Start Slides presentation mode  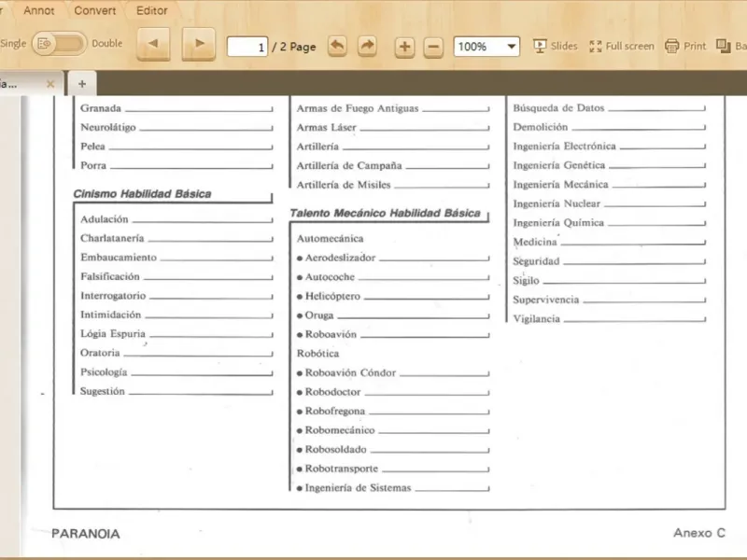pos(555,46)
